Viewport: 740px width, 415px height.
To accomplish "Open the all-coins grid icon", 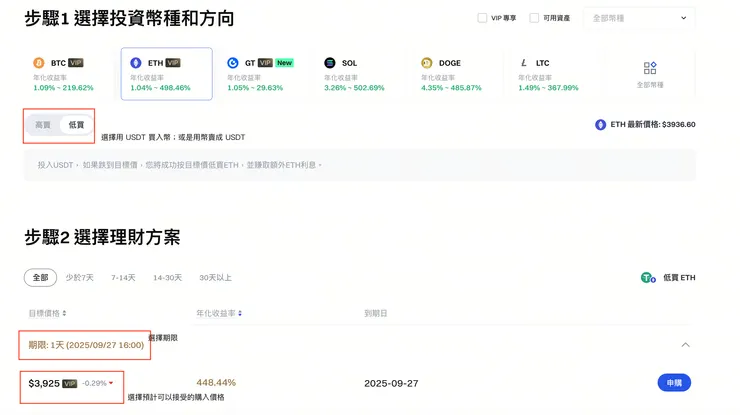I will tap(650, 68).
